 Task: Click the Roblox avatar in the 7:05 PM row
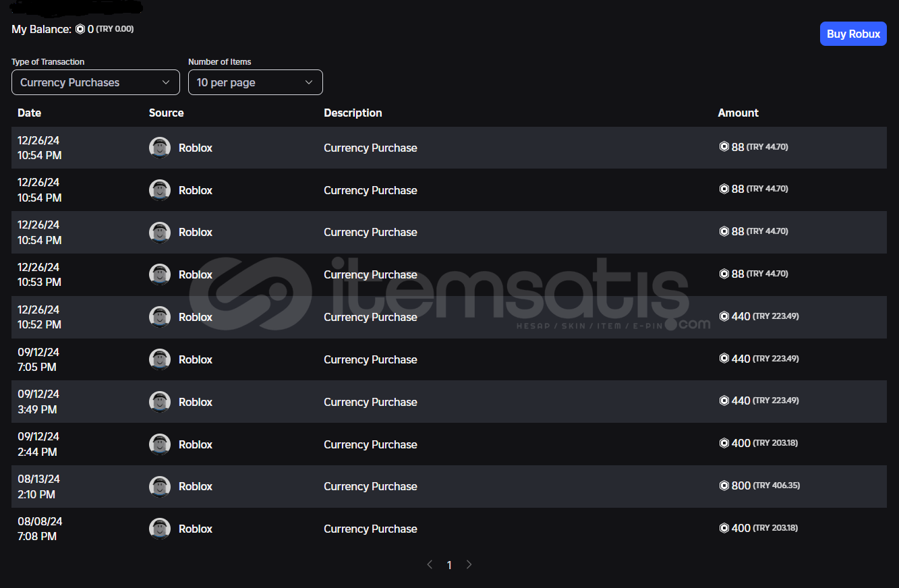click(160, 359)
